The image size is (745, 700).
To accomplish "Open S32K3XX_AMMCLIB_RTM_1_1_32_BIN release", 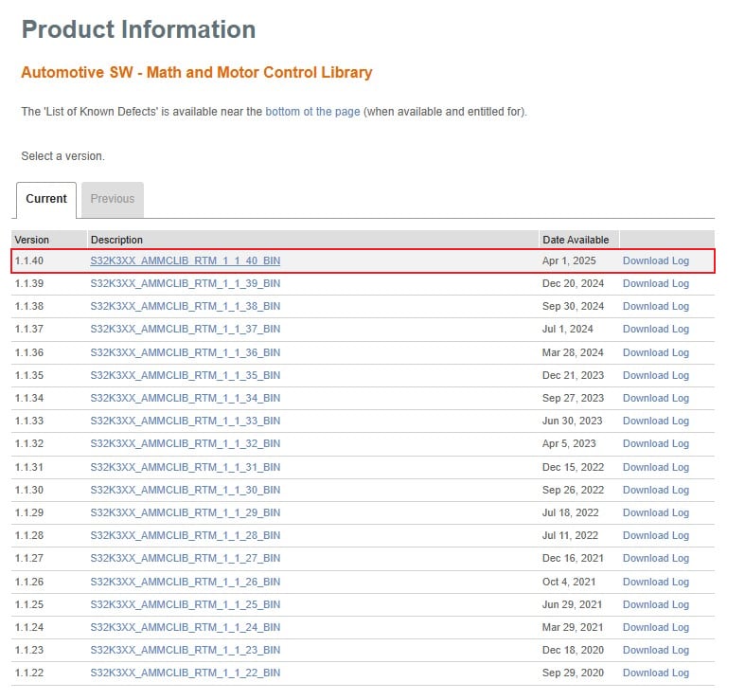I will (x=186, y=443).
